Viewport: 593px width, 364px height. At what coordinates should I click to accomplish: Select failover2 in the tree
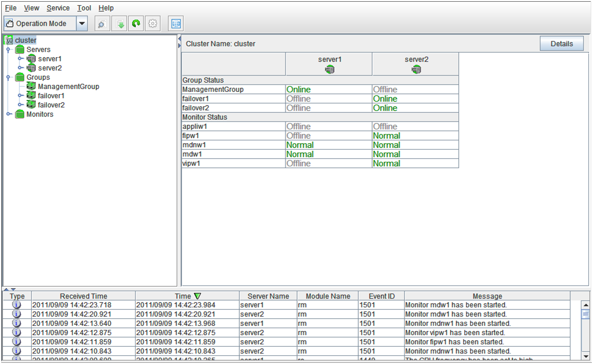[51, 105]
